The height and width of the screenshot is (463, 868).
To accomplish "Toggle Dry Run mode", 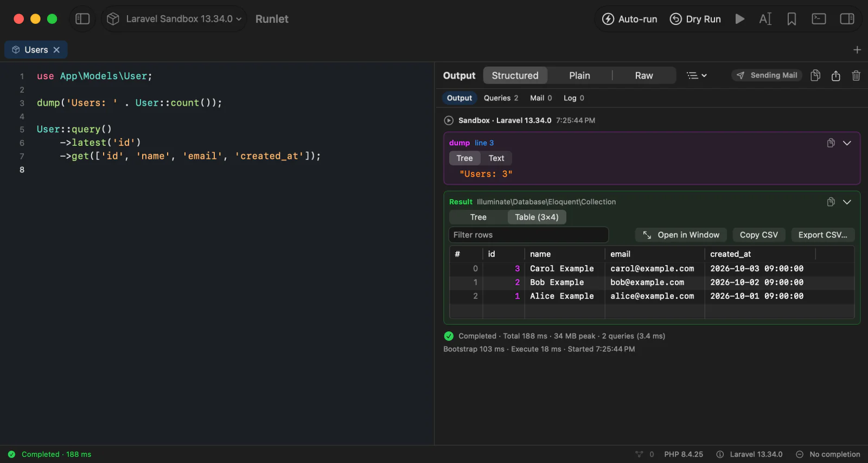I will click(695, 19).
